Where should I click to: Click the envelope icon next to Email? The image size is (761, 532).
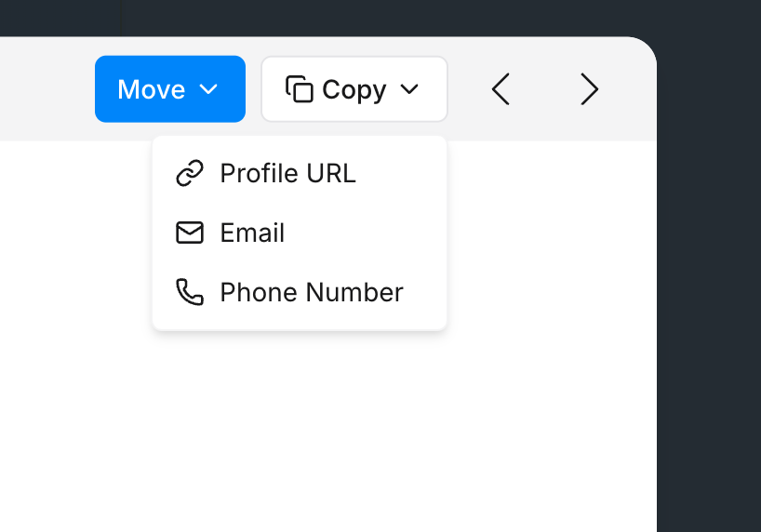(x=190, y=233)
